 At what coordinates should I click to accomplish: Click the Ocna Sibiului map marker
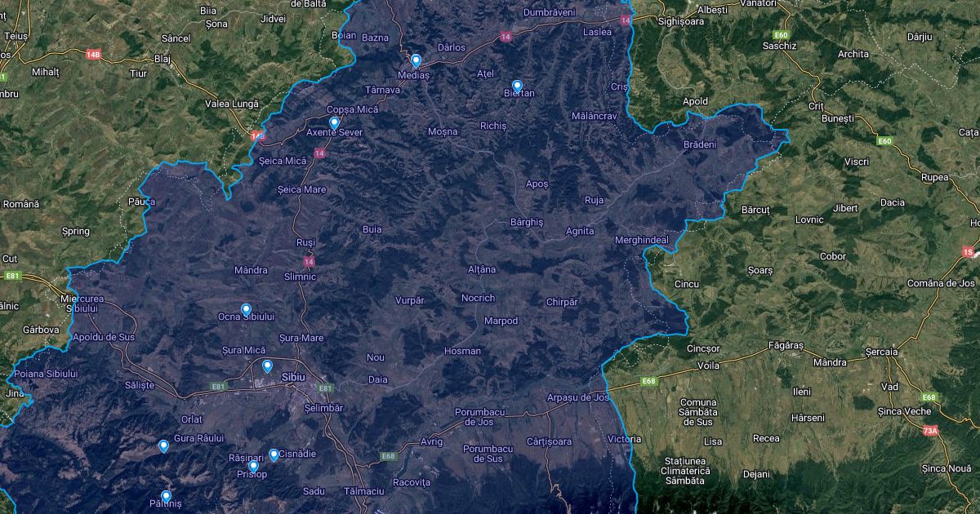246,309
